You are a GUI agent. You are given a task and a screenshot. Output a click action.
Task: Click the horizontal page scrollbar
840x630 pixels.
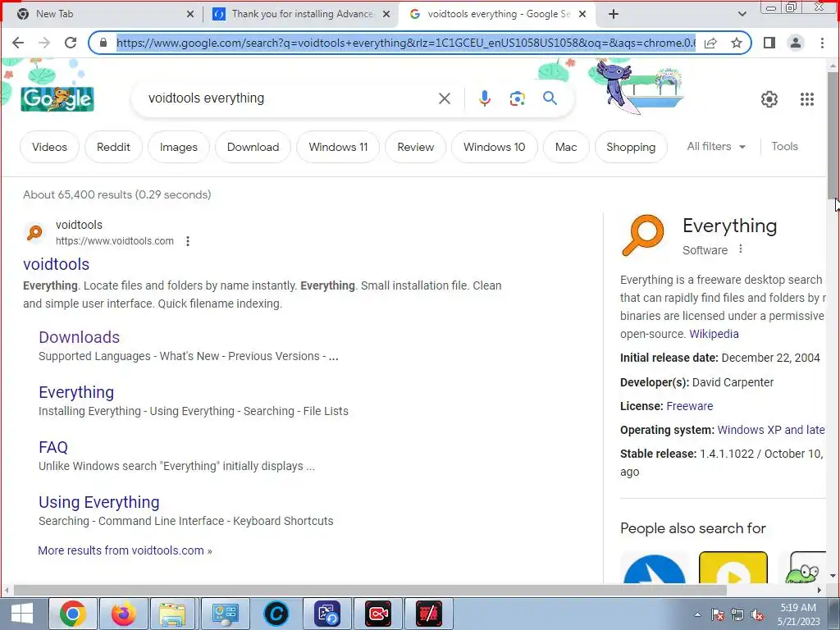tap(370, 590)
